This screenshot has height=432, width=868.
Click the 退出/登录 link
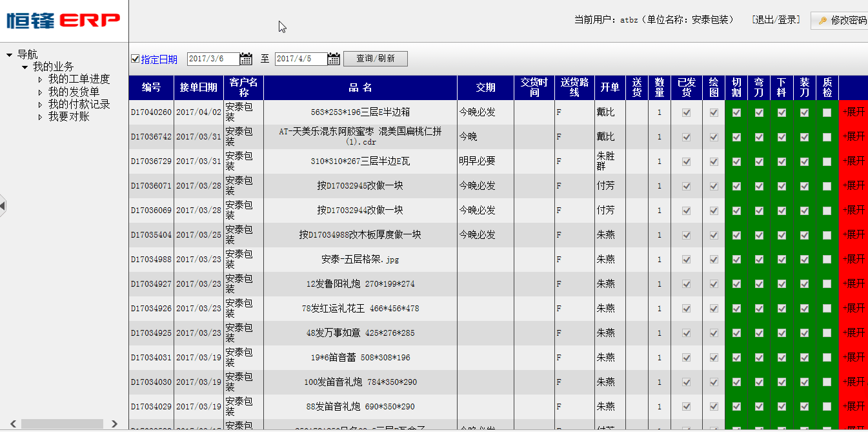click(776, 20)
